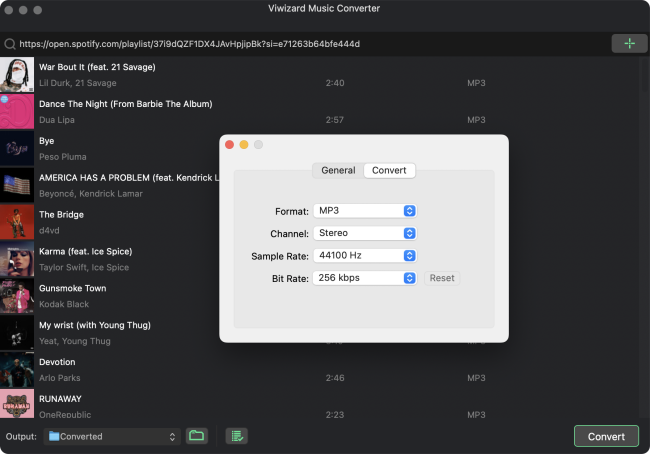This screenshot has height=454, width=650.
Task: Click the MP3 label in War Bout It row
Action: [476, 83]
